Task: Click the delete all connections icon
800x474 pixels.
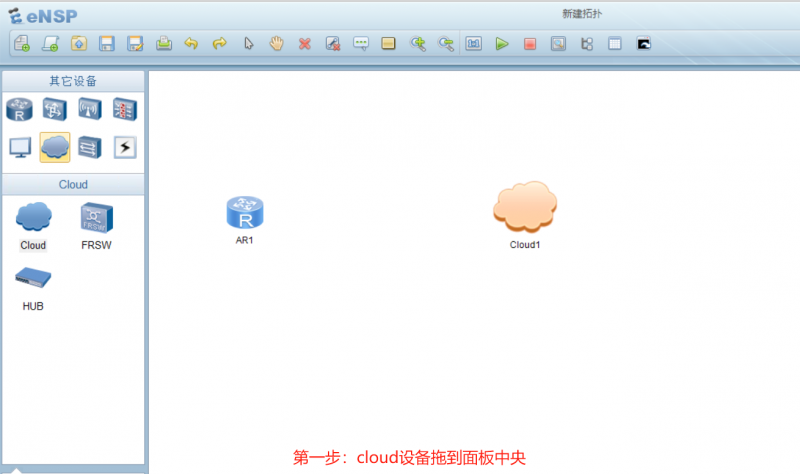Action: (333, 44)
